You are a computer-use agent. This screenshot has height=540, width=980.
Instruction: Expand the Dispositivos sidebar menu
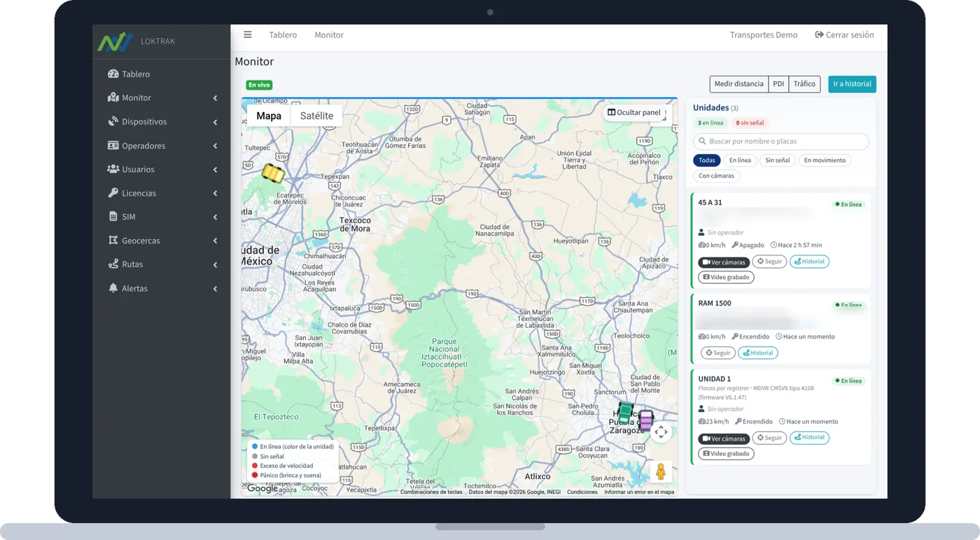162,122
